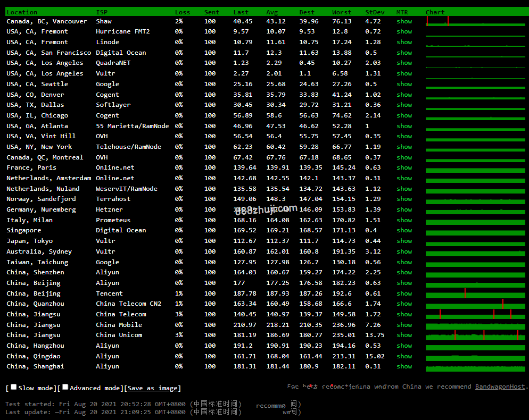Show MTR for Atlanta 55 Marietta/RamNode
529x420 pixels.
coord(404,126)
